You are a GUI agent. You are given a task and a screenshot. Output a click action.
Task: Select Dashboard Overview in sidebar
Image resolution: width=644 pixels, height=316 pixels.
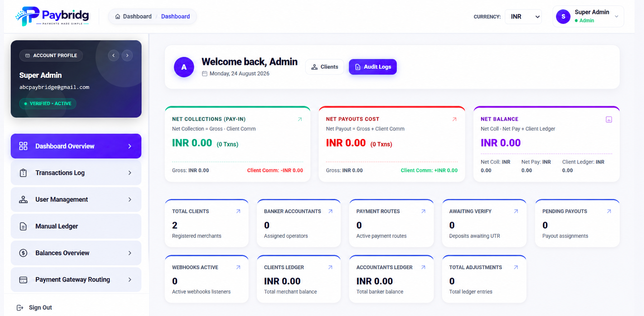76,146
